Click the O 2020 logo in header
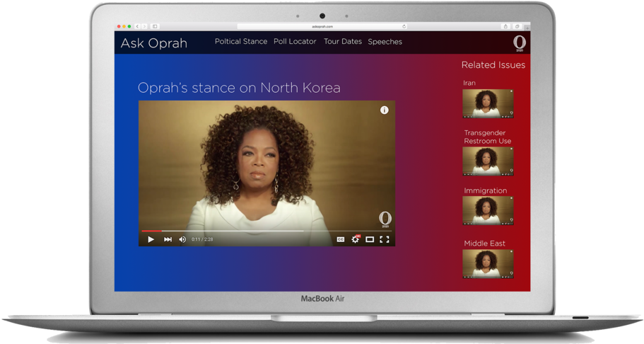This screenshot has height=344, width=644. [x=519, y=43]
